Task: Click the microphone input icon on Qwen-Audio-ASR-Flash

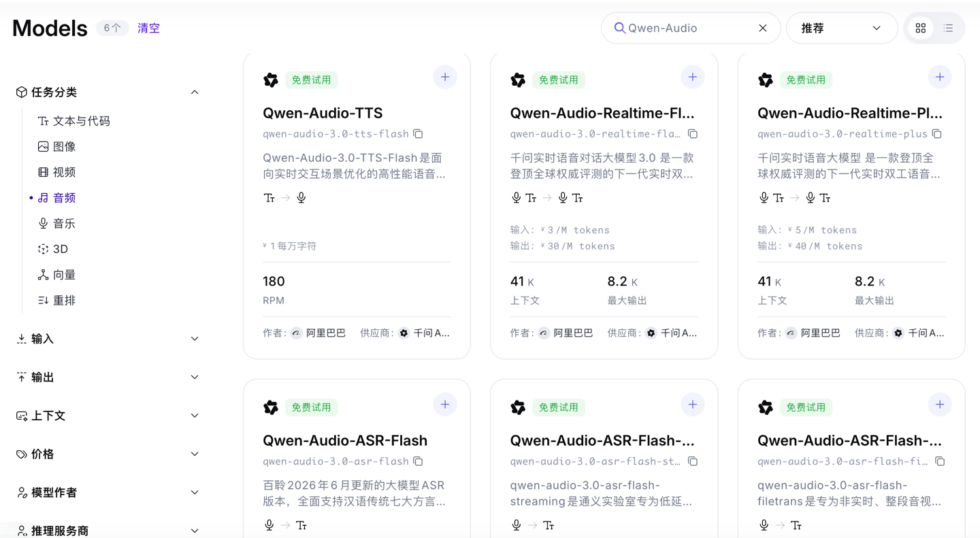Action: click(269, 525)
